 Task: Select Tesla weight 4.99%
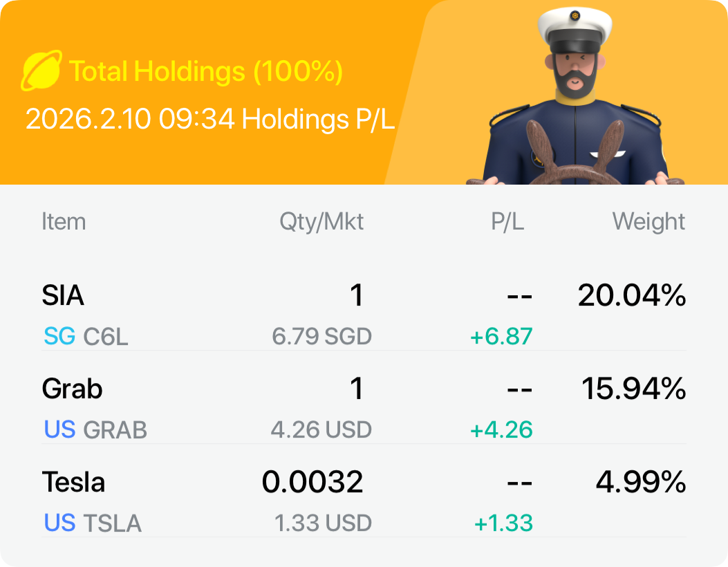click(x=640, y=482)
